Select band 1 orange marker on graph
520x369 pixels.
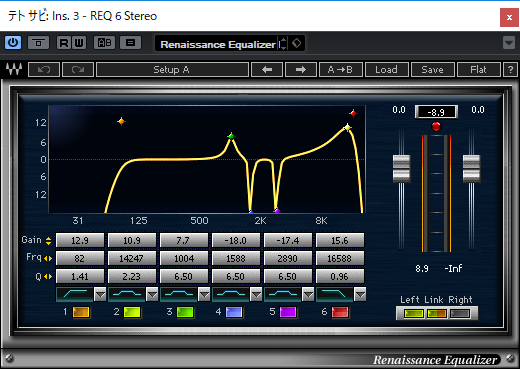click(x=121, y=121)
